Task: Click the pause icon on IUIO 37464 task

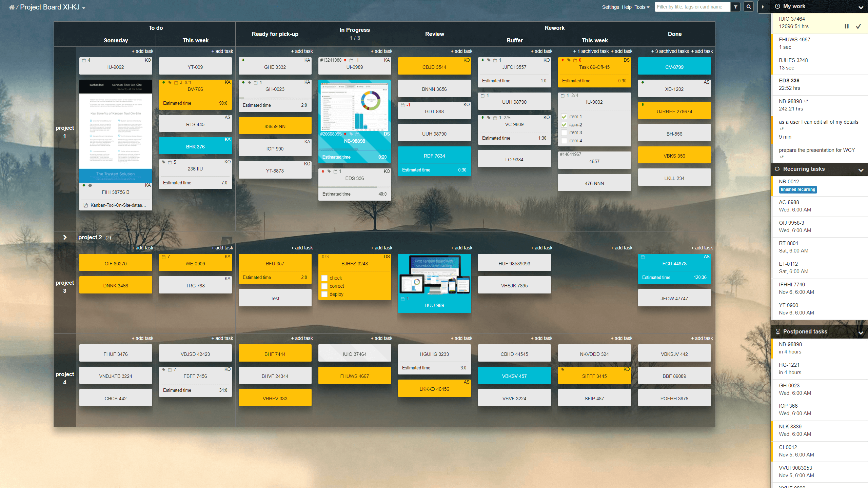Action: (x=847, y=26)
